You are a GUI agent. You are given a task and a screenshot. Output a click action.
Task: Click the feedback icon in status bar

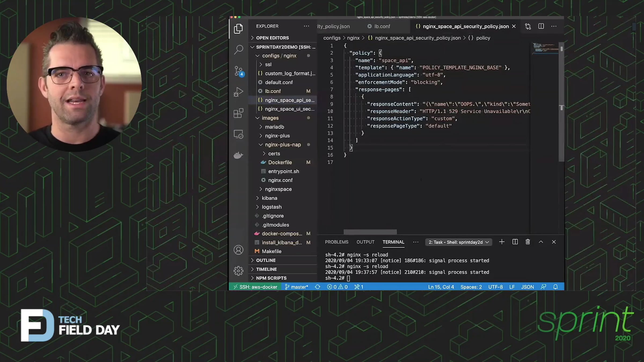[x=543, y=287]
